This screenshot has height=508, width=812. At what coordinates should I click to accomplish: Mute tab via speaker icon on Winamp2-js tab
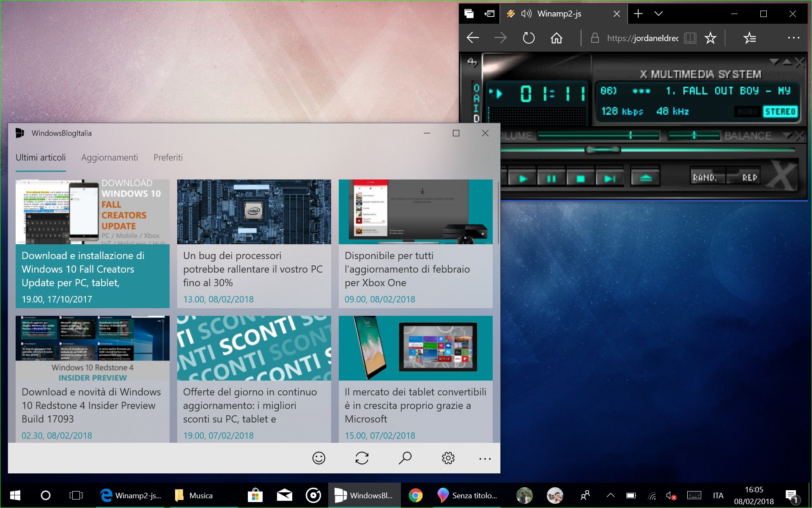(x=526, y=14)
